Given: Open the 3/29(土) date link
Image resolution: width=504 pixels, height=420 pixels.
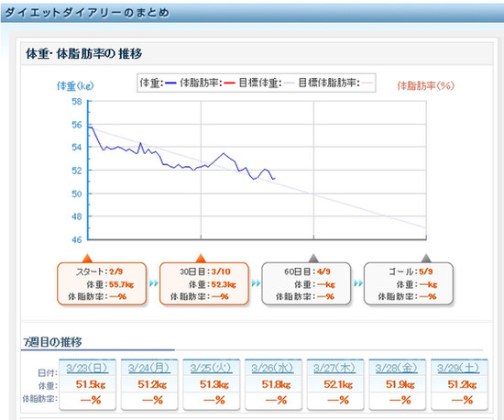Looking at the screenshot, I should point(458,368).
